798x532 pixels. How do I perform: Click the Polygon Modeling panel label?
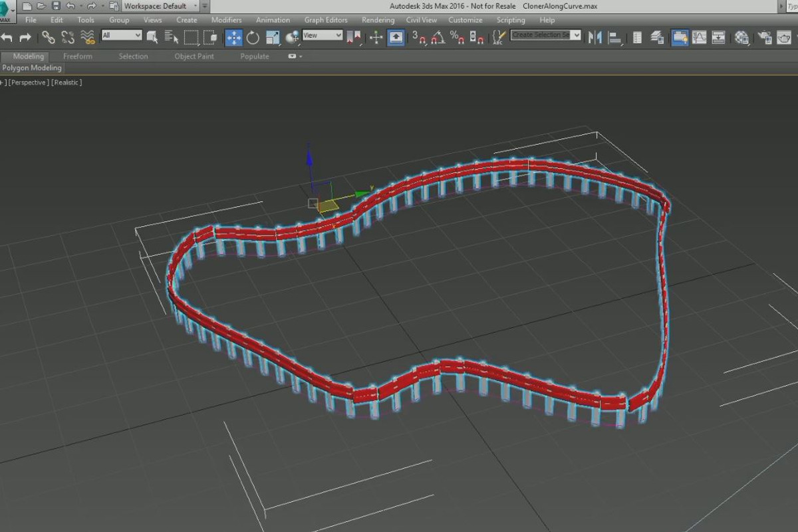click(32, 68)
